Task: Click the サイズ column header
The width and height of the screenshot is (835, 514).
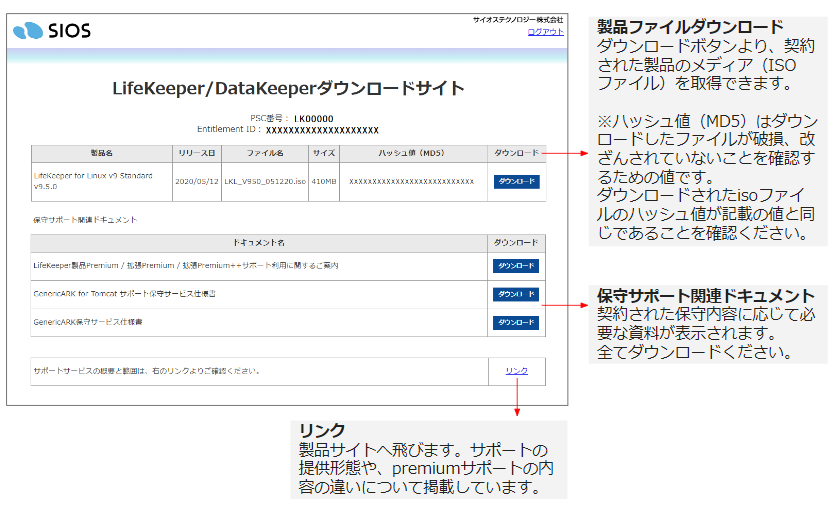Action: pos(324,153)
